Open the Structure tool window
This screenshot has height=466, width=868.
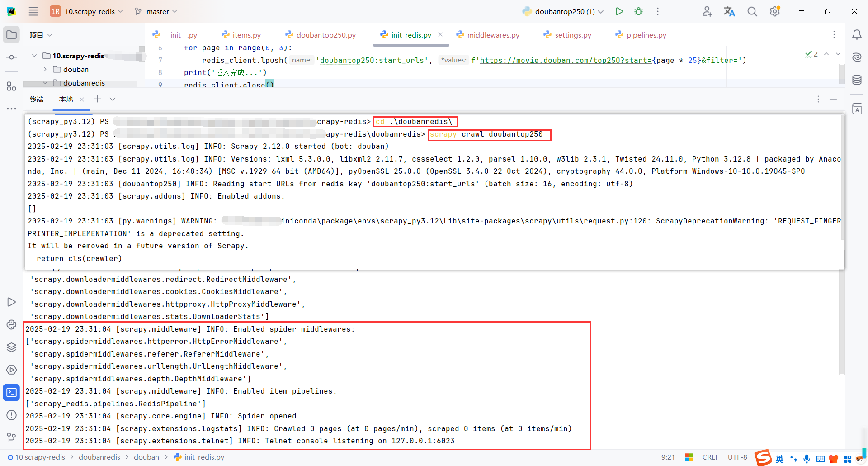(11, 86)
